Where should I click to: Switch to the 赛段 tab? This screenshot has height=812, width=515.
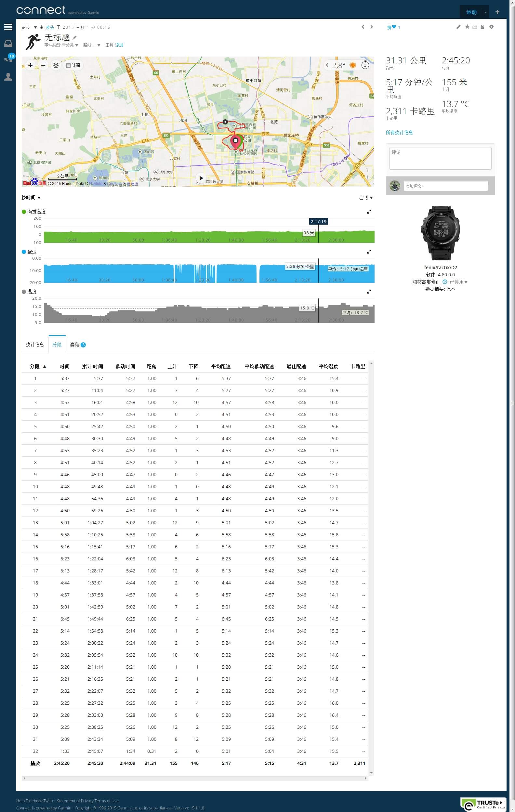[78, 345]
